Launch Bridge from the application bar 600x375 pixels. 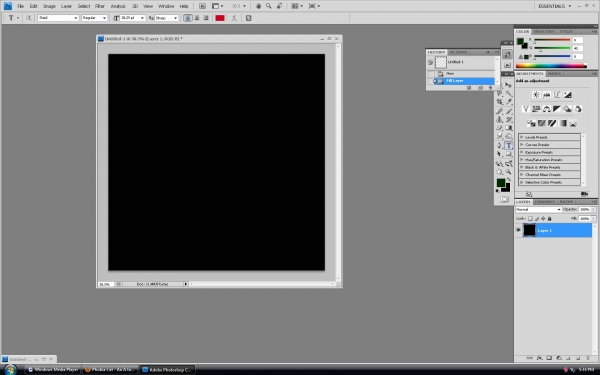pos(202,6)
